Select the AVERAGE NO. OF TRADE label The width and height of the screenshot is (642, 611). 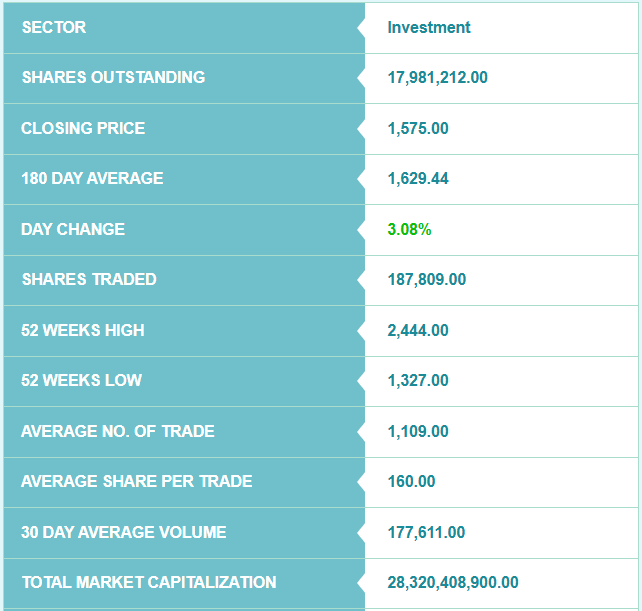pos(118,431)
